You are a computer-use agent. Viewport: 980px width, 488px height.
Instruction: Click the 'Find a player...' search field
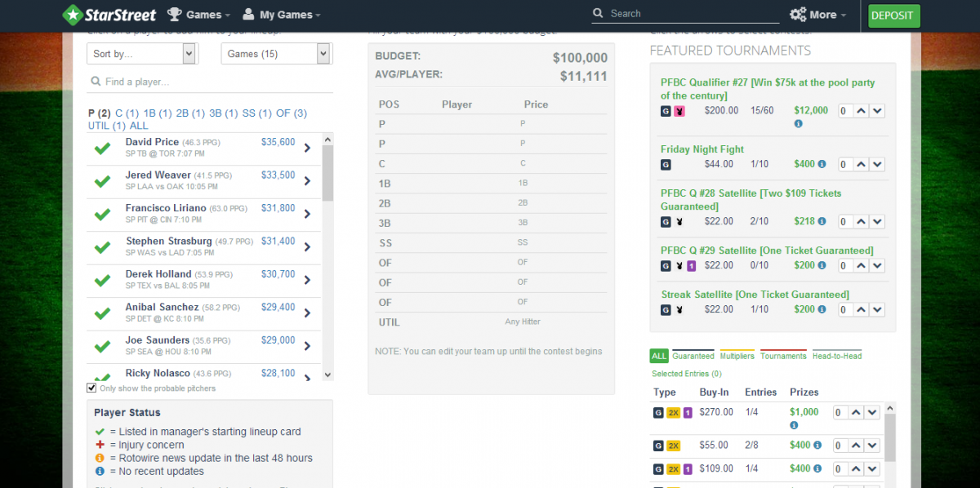(212, 82)
